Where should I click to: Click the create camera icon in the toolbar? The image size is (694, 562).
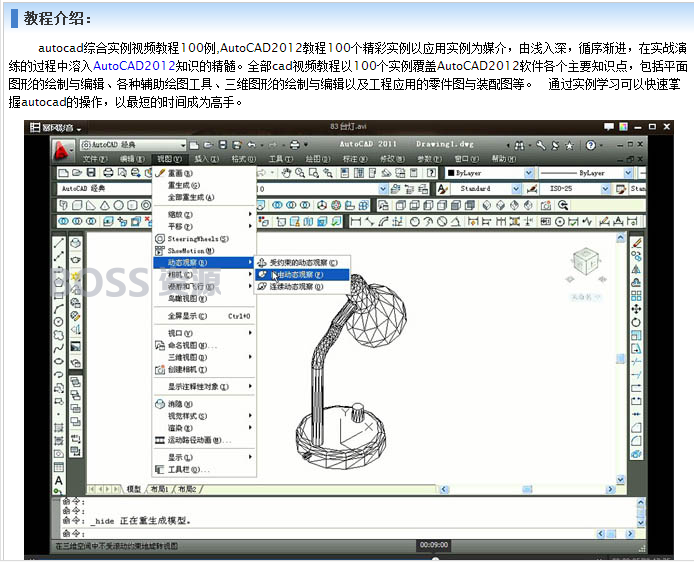[546, 205]
